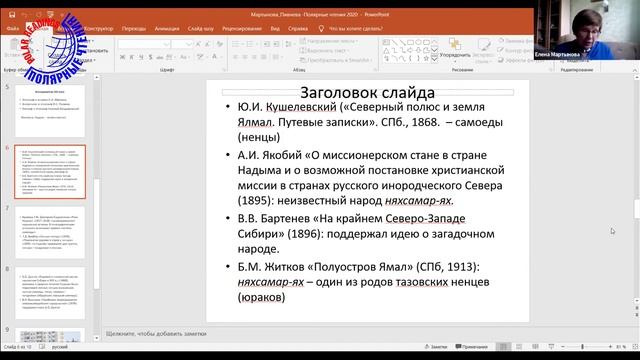Click the русский language indicator
Viewport: 640px width, 360px height.
pos(60,347)
